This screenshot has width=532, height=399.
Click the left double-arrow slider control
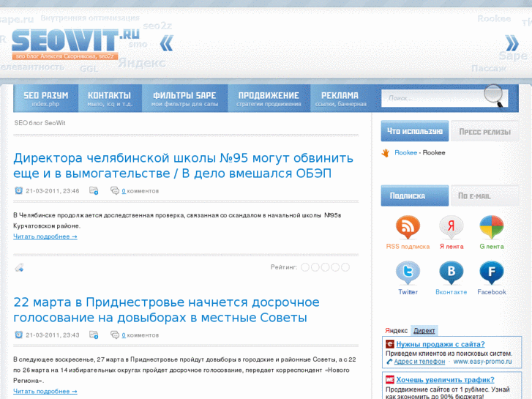[166, 43]
